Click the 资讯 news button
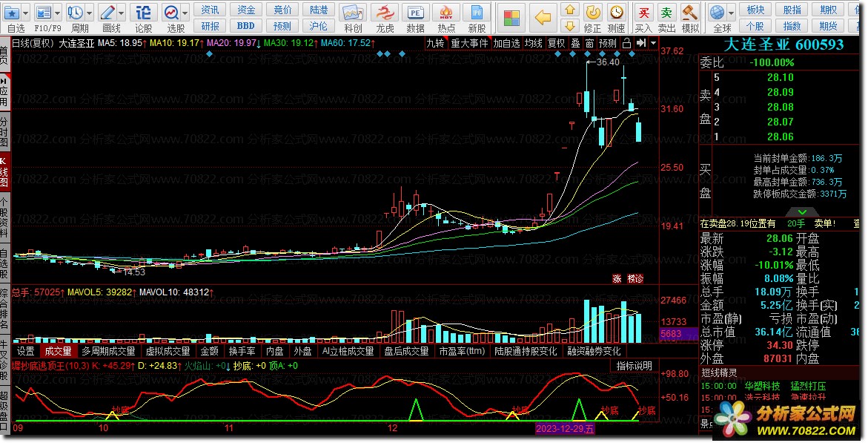Viewport: 868px width, 443px height. point(210,10)
